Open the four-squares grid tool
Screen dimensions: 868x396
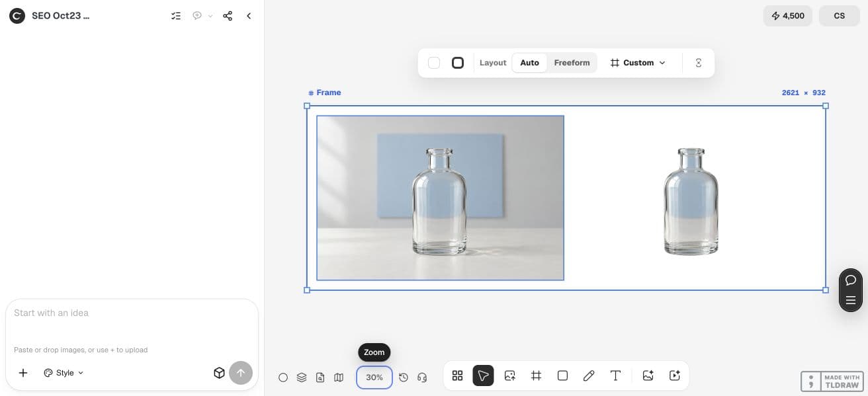coord(457,376)
